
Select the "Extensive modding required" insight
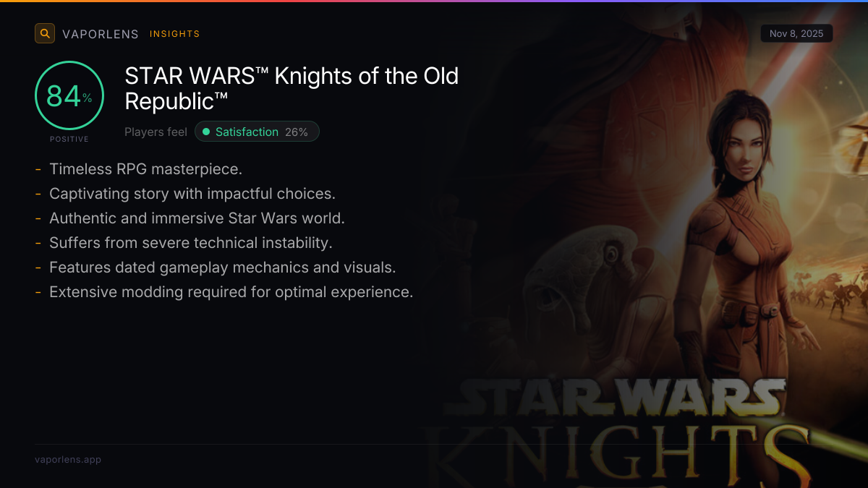[x=231, y=292]
